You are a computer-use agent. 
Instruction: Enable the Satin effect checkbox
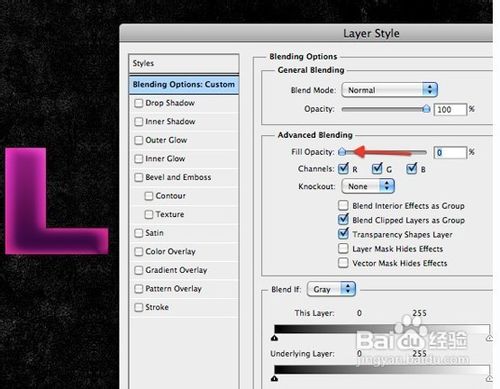coord(138,233)
